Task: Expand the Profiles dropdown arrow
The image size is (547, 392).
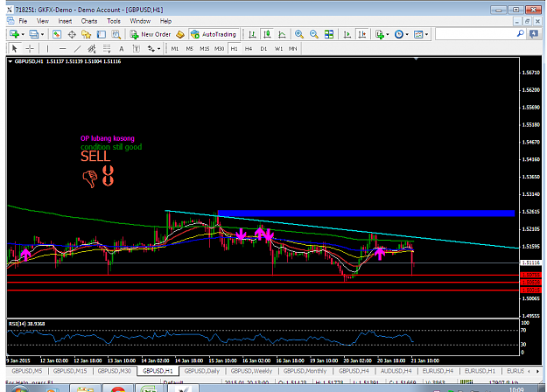Action: [x=42, y=34]
